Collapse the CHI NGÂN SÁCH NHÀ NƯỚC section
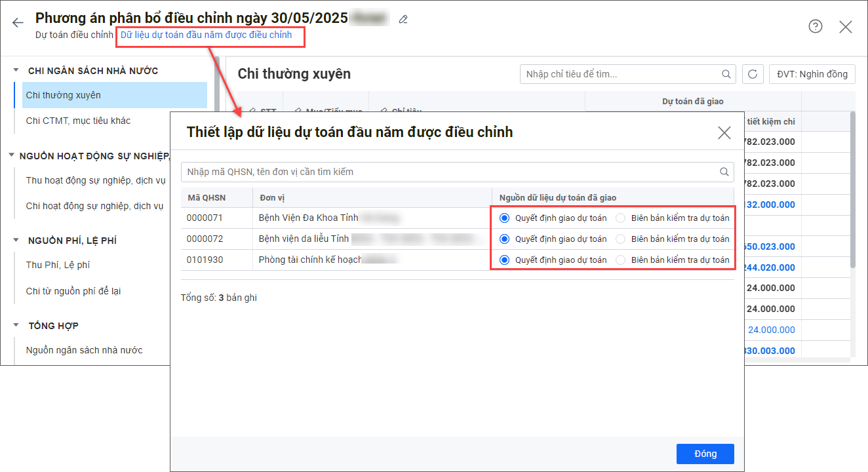Viewport: 868px width, 472px height. (x=16, y=70)
